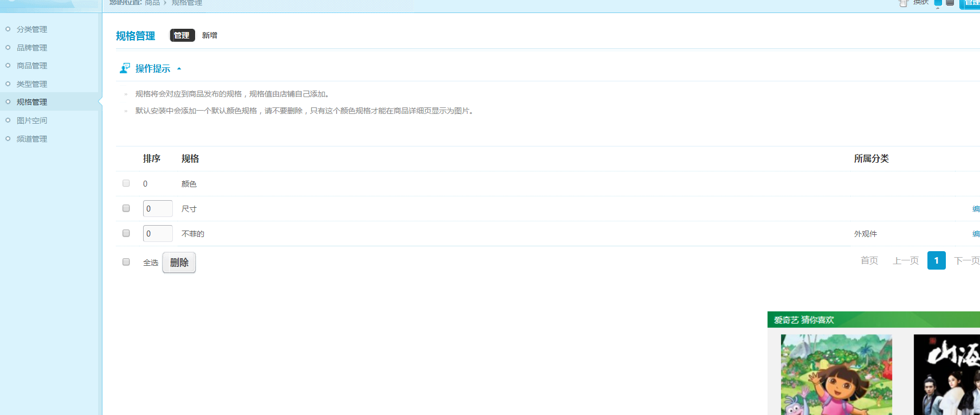Image resolution: width=980 pixels, height=415 pixels.
Task: Go to 商品管理 sidebar item
Action: pyautogui.click(x=31, y=66)
